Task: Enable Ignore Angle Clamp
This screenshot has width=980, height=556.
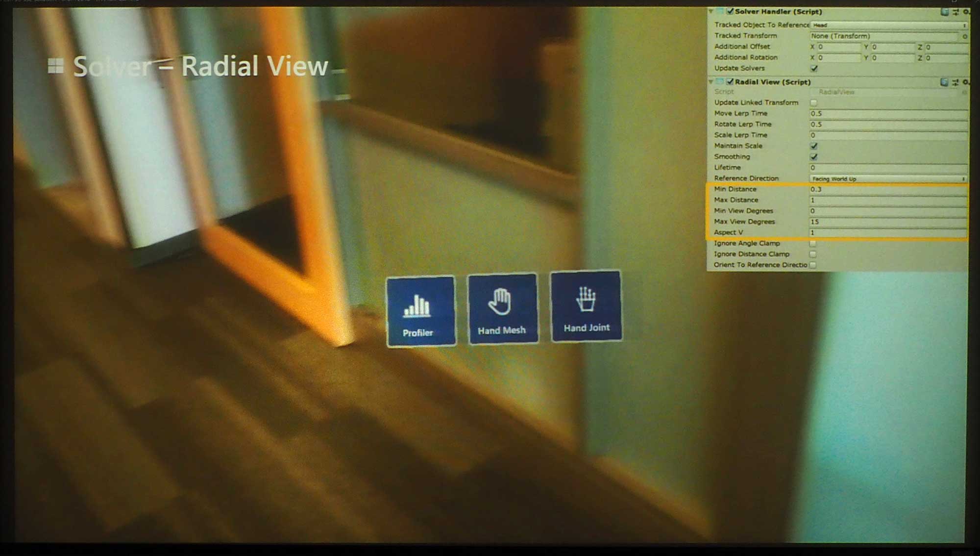Action: pyautogui.click(x=813, y=243)
